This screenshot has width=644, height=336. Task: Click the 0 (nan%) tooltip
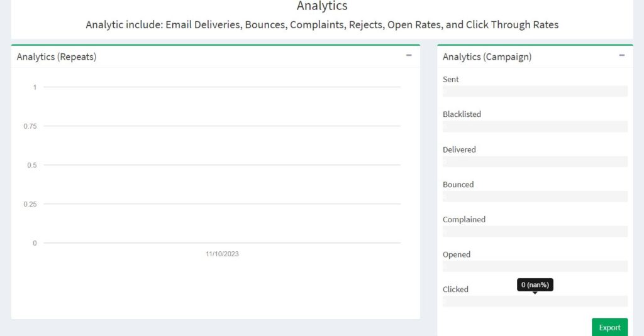tap(535, 285)
